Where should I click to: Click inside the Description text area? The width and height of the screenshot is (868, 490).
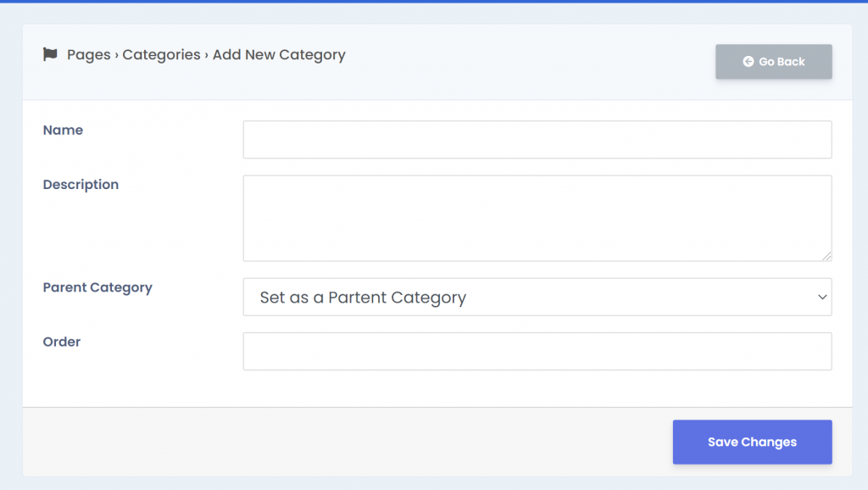(x=537, y=218)
